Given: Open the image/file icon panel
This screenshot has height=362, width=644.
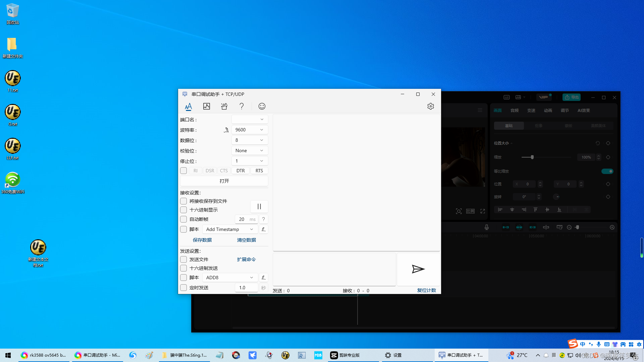Looking at the screenshot, I should (x=206, y=106).
